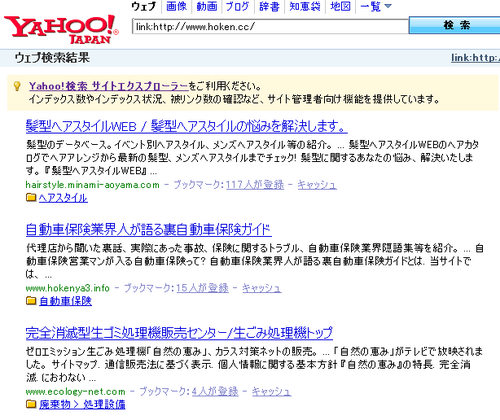This screenshot has width=500, height=420.
Task: Select the ウェブ search tab
Action: pos(144,7)
